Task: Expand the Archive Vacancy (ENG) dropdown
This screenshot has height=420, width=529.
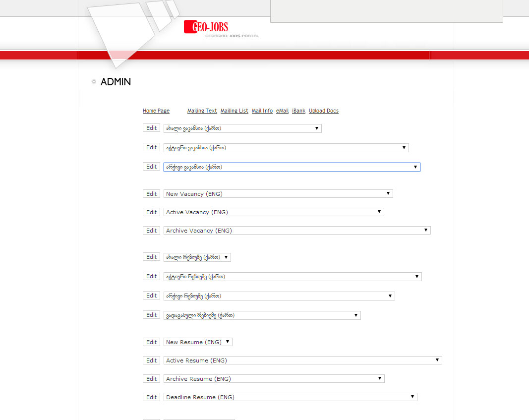Action: coord(296,231)
